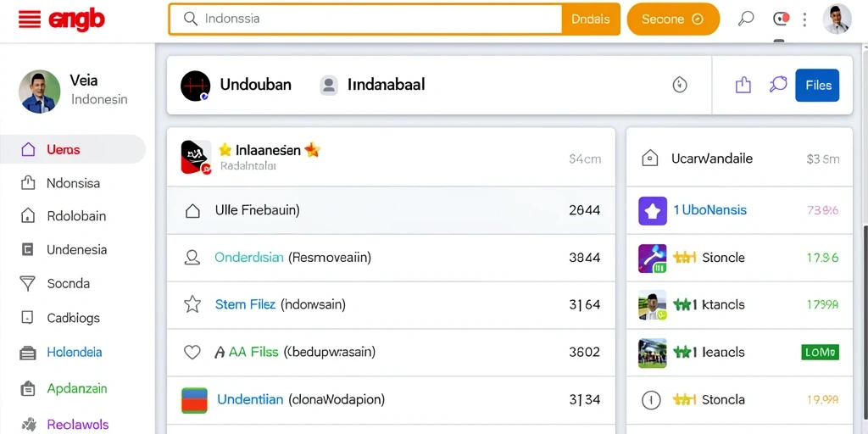
Task: Click the Veia profile photo in sidebar
Action: (x=39, y=92)
